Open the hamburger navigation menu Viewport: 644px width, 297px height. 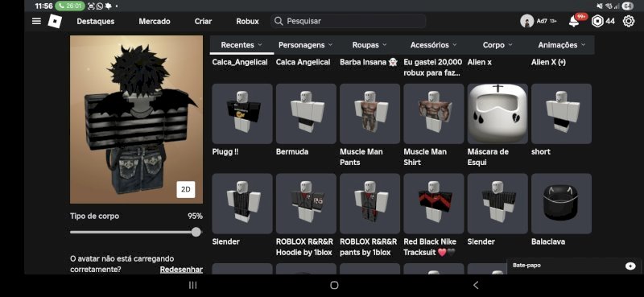pyautogui.click(x=36, y=21)
